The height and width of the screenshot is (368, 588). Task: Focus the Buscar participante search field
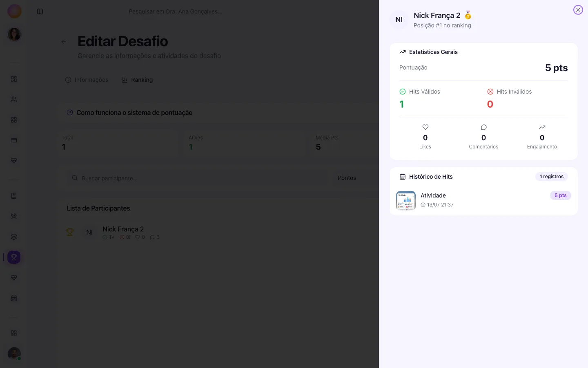coord(198,178)
